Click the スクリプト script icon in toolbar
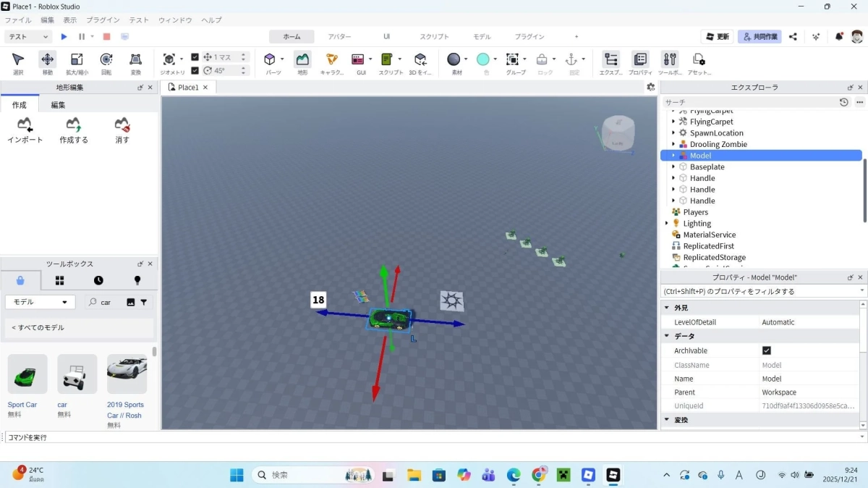This screenshot has width=868, height=488. coord(387,59)
